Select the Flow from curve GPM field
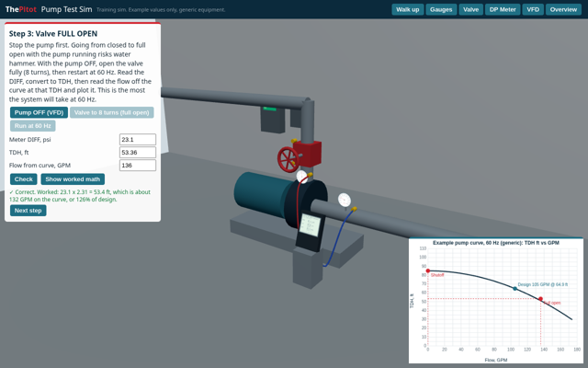This screenshot has height=368, width=588. [x=138, y=166]
